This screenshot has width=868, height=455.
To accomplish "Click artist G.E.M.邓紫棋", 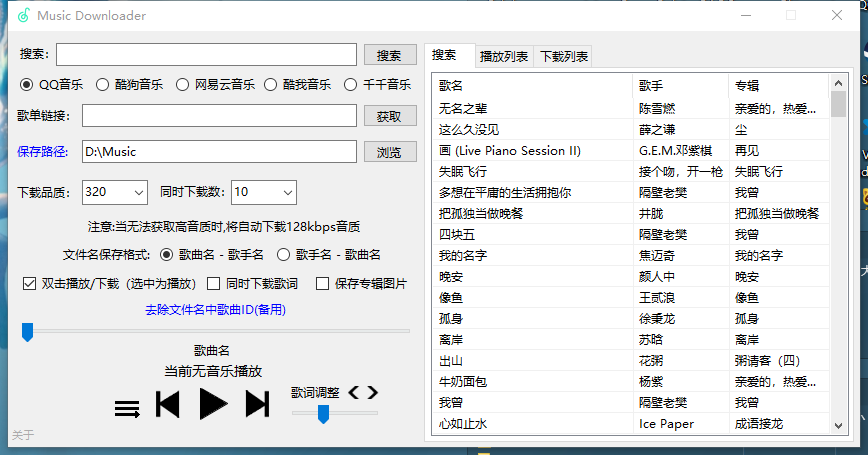I will tap(675, 151).
